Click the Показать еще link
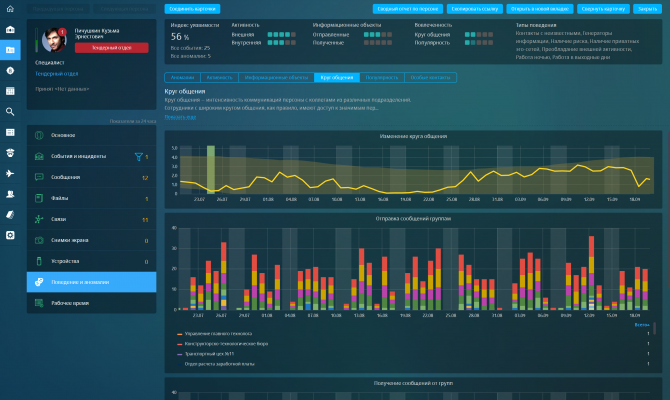The width and height of the screenshot is (670, 400). coord(180,117)
